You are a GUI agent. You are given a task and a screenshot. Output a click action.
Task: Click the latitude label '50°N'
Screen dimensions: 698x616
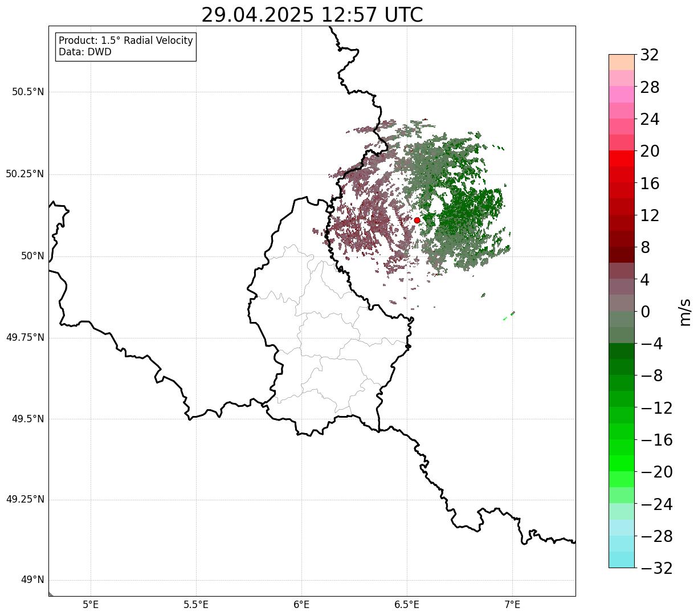tap(32, 256)
